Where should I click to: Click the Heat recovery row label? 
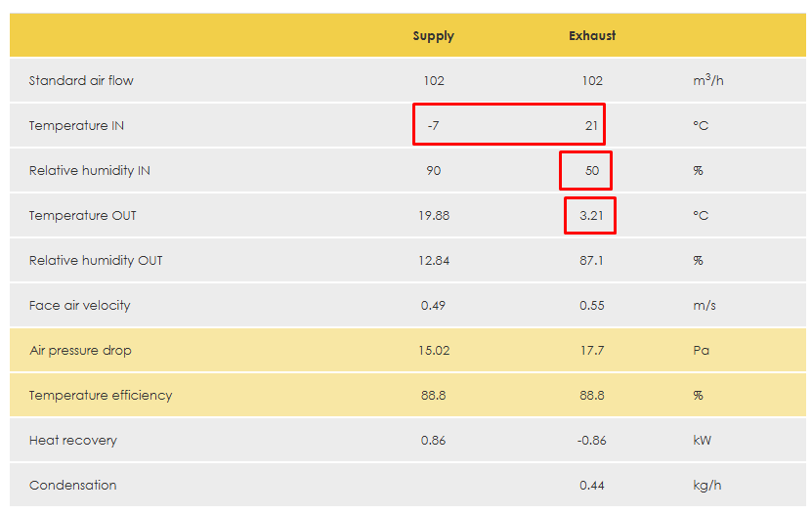coord(72,441)
